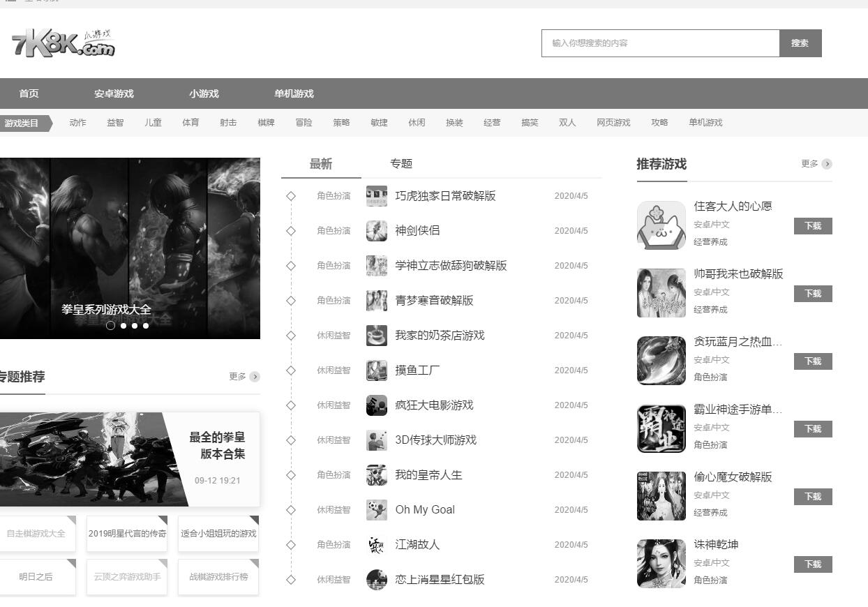Click the 7K8K.com site logo

coord(63,43)
